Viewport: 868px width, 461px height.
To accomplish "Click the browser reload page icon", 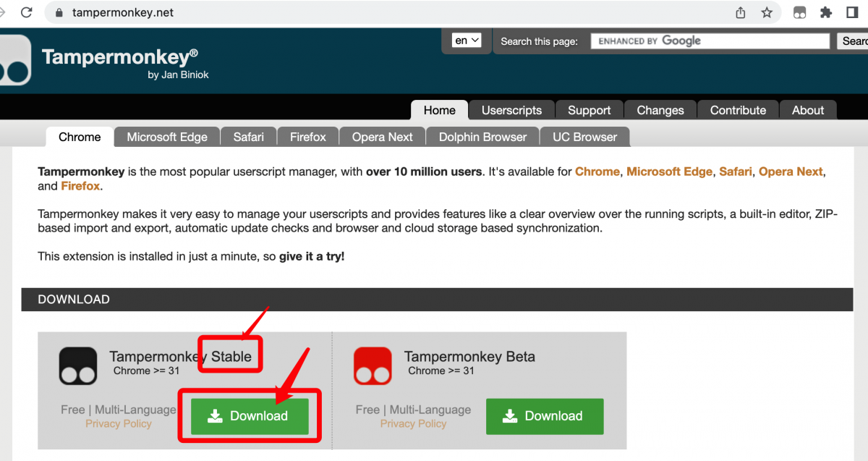I will 26,12.
